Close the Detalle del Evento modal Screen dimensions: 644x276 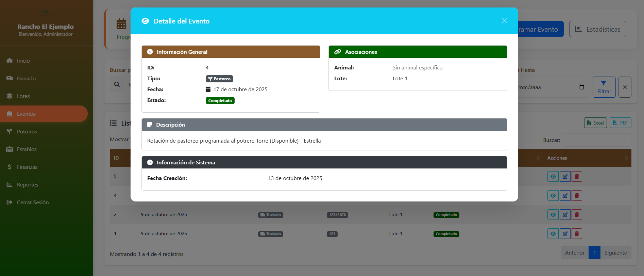coord(504,21)
